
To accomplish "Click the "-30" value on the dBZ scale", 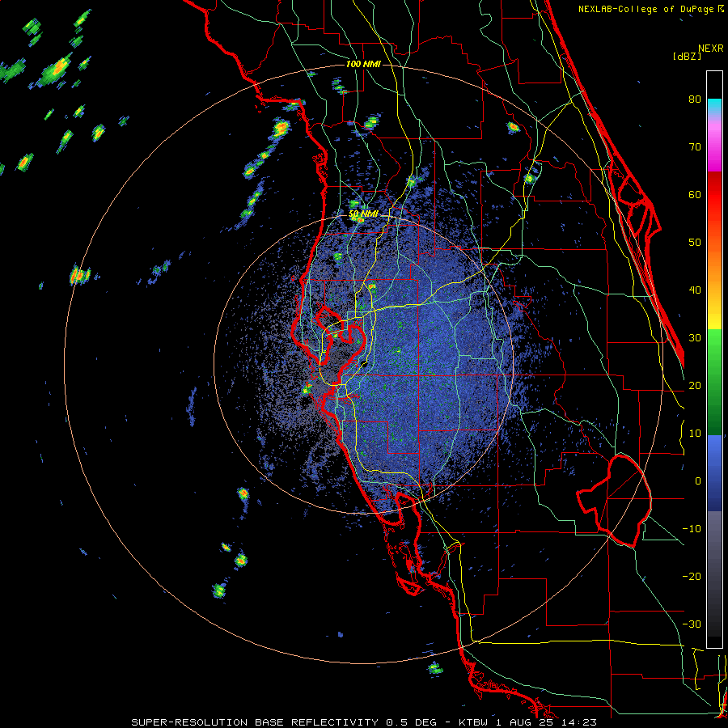I will [692, 624].
